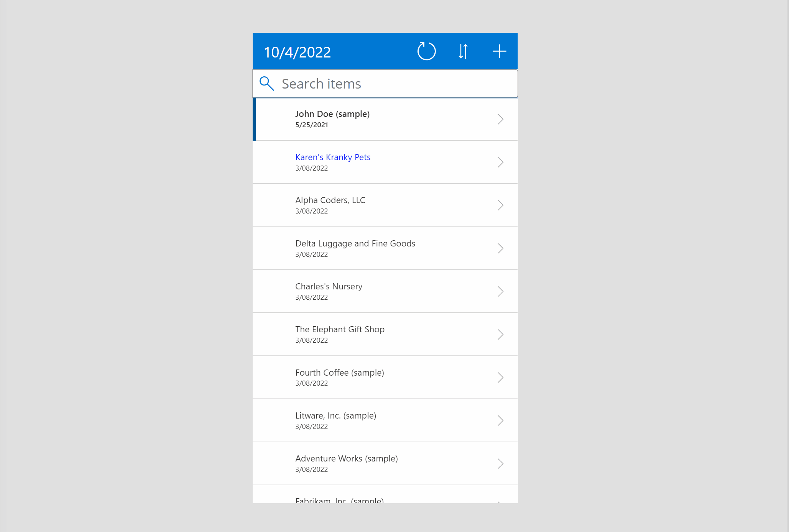Open the Adventure Works (sample) record

(x=384, y=463)
